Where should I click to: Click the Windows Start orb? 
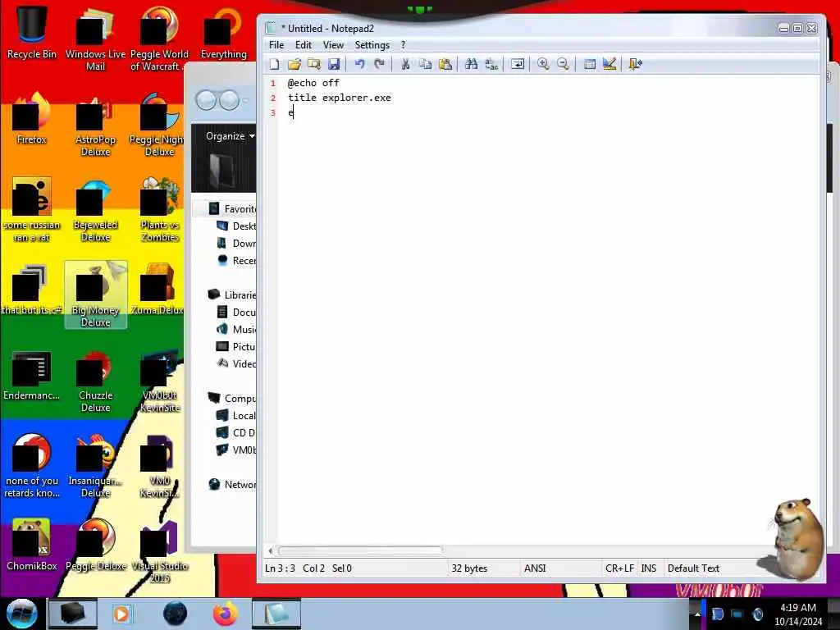(x=21, y=614)
